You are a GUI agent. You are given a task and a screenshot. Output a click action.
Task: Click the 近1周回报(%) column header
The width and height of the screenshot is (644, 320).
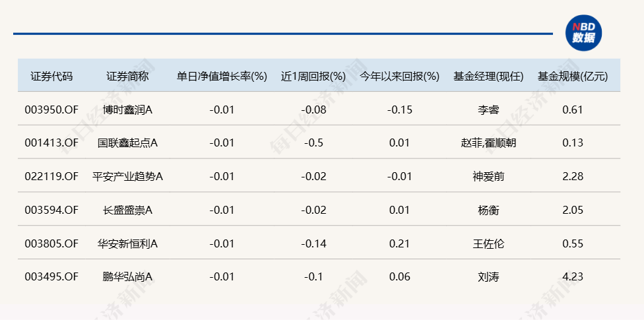point(313,77)
